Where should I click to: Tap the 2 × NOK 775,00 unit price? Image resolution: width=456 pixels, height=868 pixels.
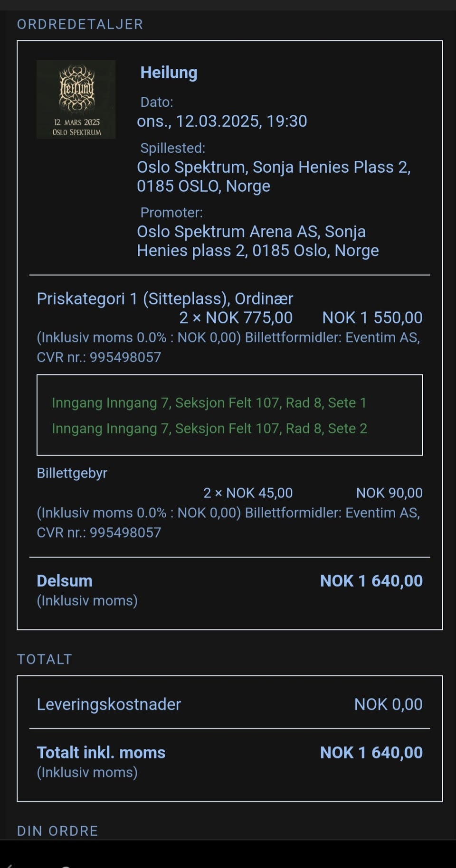pyautogui.click(x=236, y=317)
